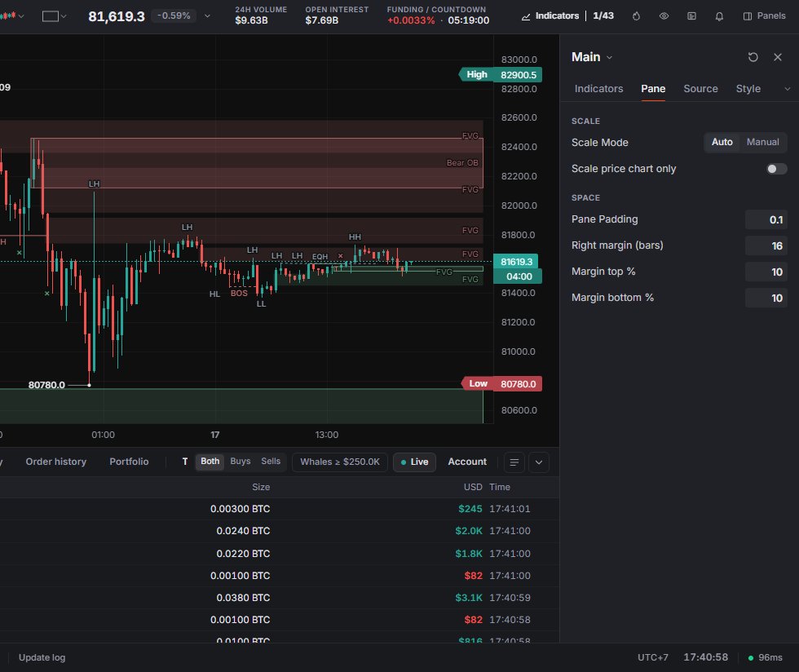Click the lines menu icon beside Account
Screen dimensions: 799x672
(x=514, y=462)
